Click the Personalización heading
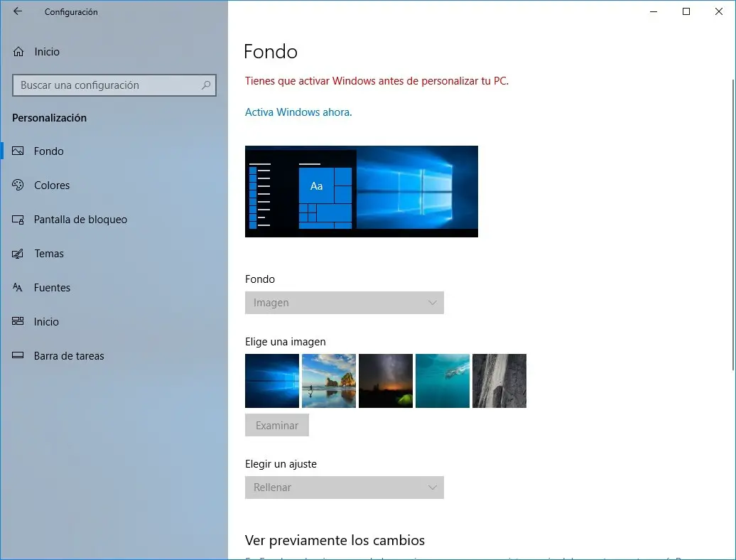 pos(49,118)
